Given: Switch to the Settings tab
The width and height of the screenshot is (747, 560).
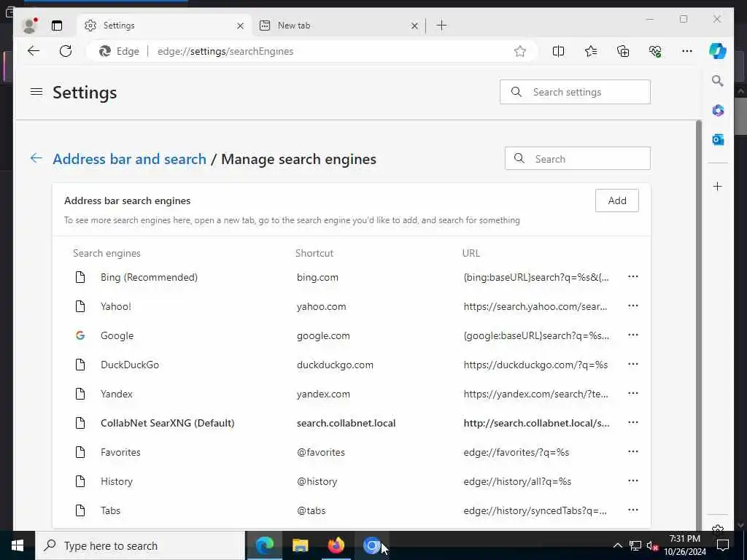Looking at the screenshot, I should click(164, 26).
